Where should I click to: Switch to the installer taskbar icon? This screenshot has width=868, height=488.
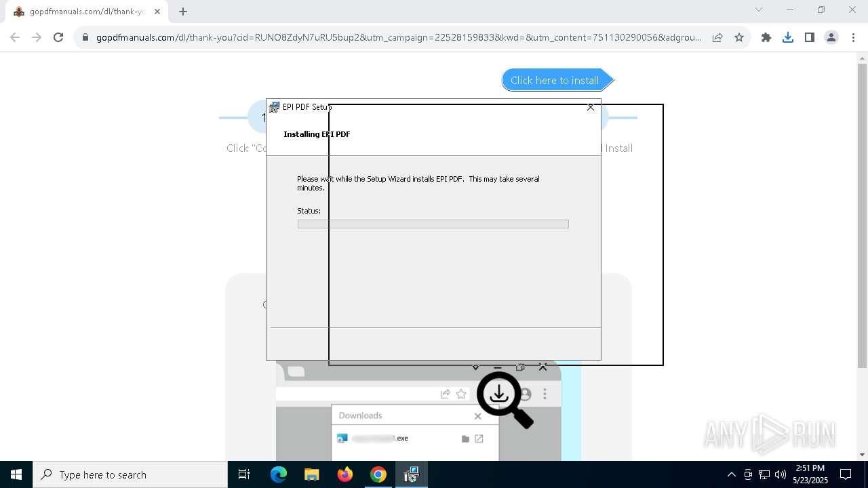[411, 474]
